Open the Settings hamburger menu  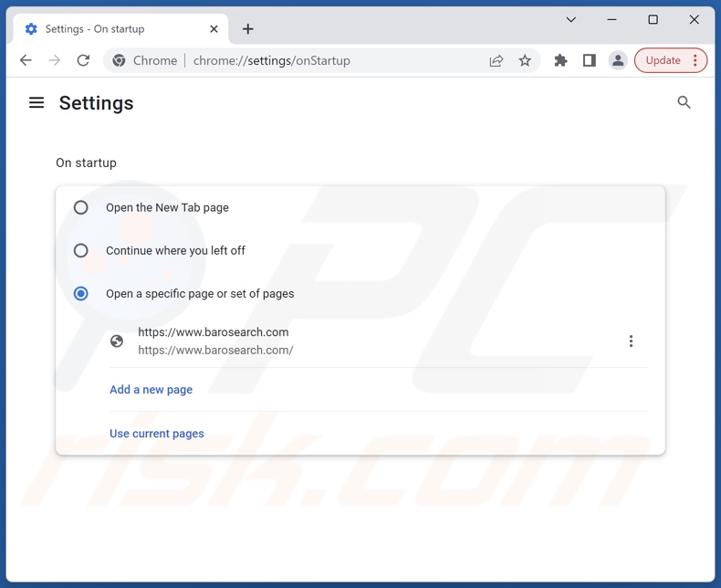point(37,102)
